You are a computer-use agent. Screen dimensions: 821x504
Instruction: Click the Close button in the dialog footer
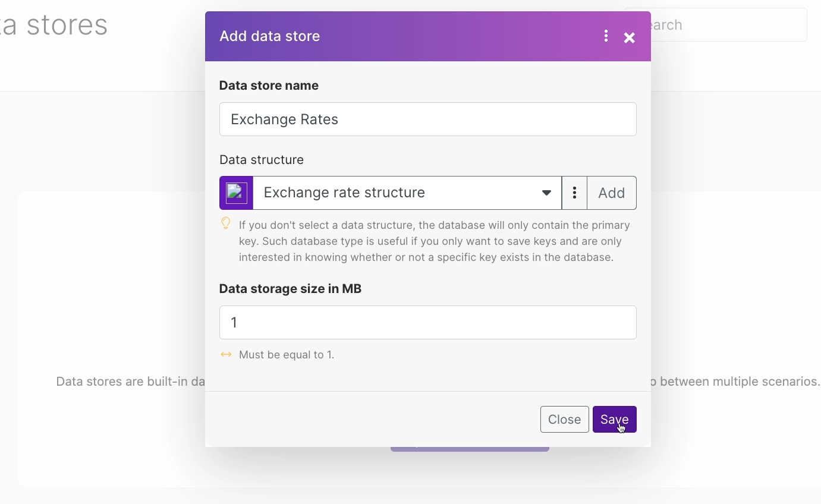tap(565, 420)
